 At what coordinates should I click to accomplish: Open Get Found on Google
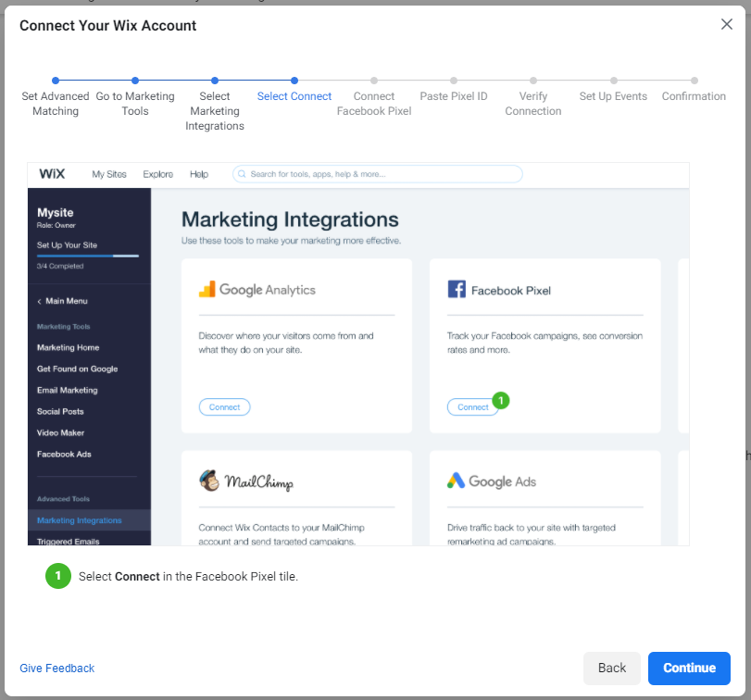77,369
